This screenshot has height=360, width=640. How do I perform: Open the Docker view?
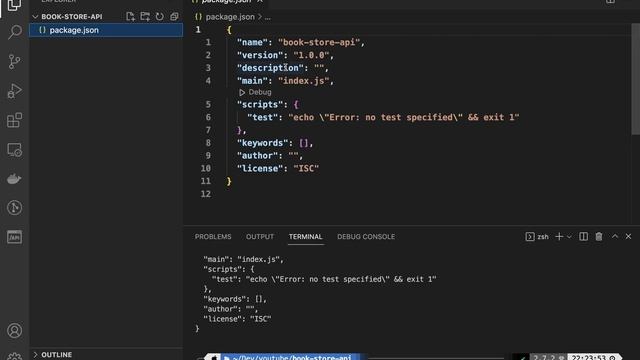[15, 179]
